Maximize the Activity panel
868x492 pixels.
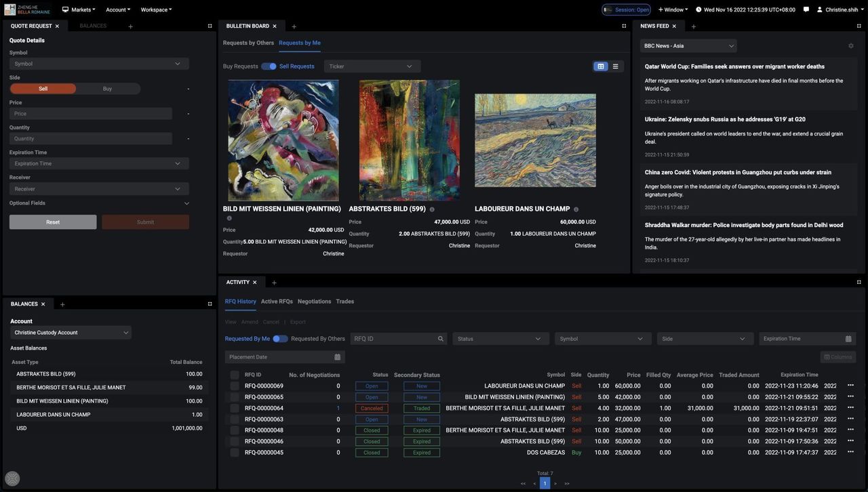(859, 282)
